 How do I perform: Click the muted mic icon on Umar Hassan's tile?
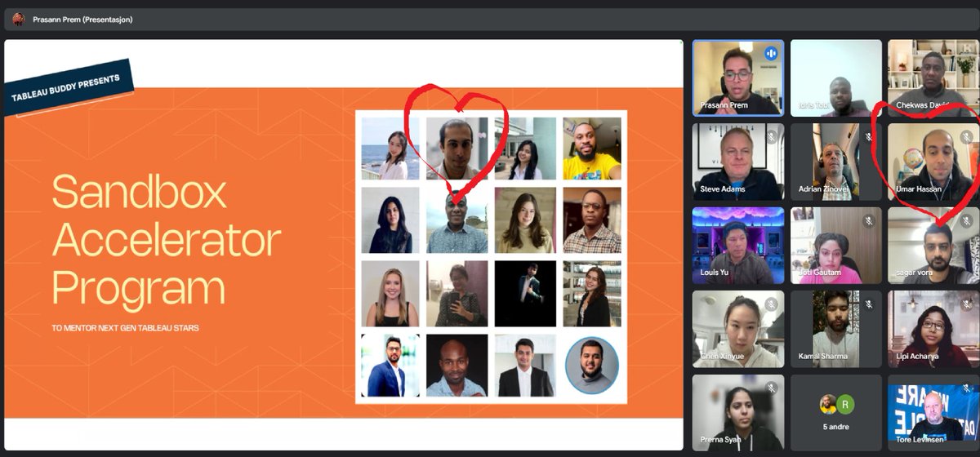click(x=966, y=137)
